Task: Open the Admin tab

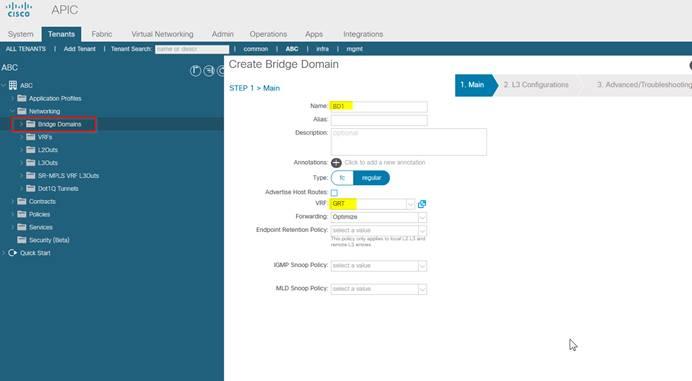Action: pyautogui.click(x=222, y=34)
